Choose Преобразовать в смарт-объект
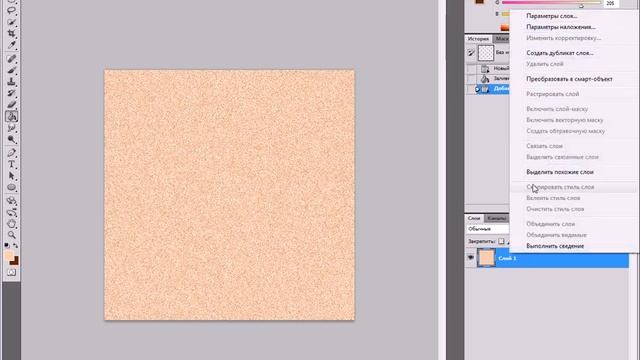 click(x=569, y=79)
